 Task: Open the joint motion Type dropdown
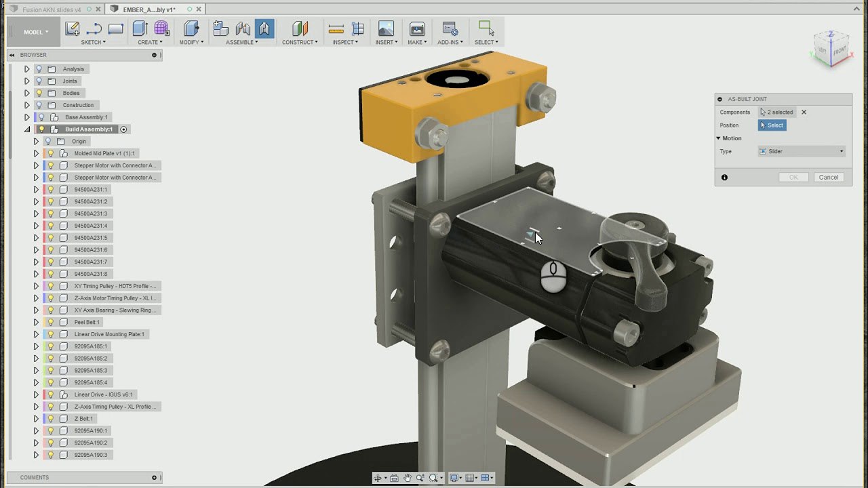click(802, 151)
